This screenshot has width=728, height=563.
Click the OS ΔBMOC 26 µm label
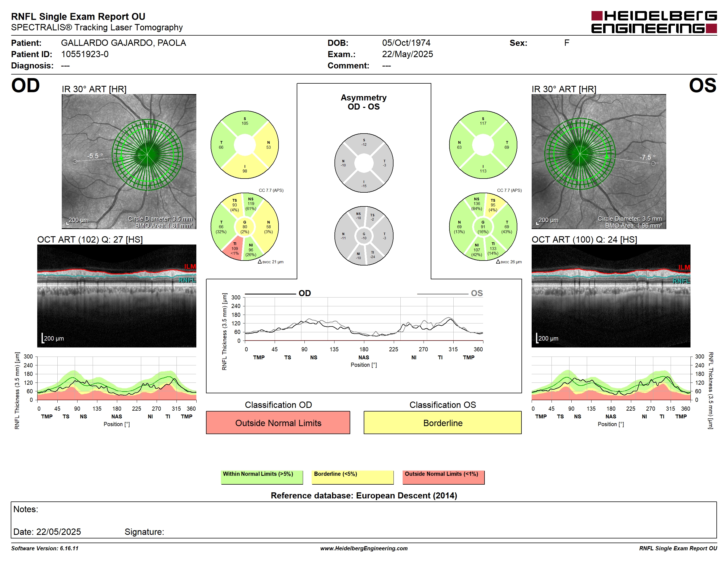[509, 262]
